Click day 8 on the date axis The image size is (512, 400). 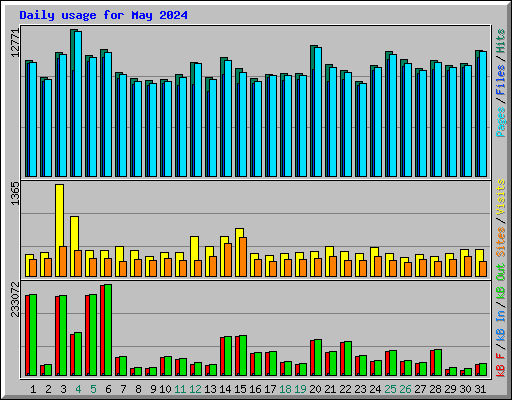138,389
